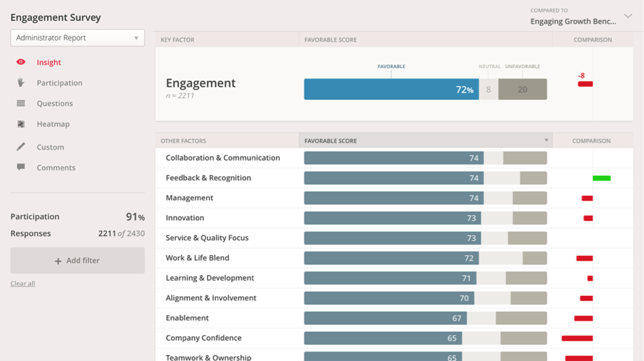Open the Administrator Report dropdown
Viewport: 644px width, 361px height.
pos(77,38)
